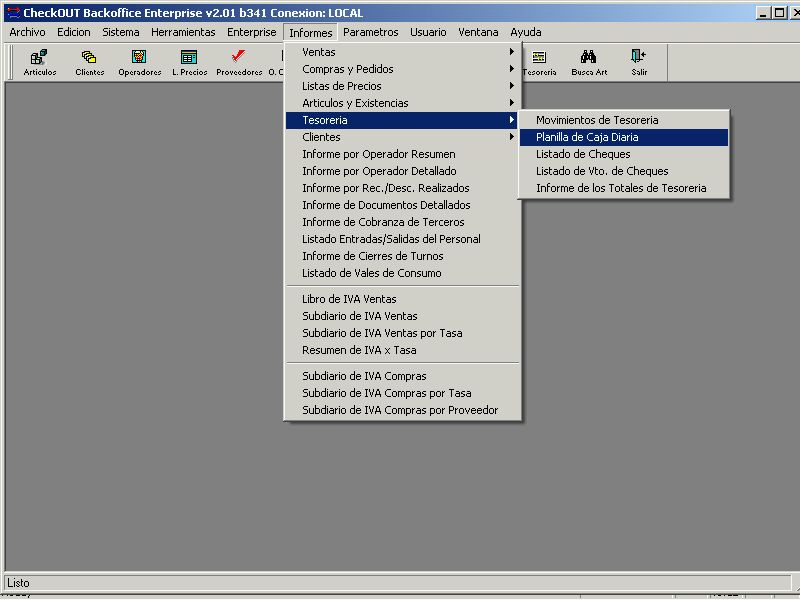
Task: Choose Listado de Vales de Consumo
Action: point(403,273)
